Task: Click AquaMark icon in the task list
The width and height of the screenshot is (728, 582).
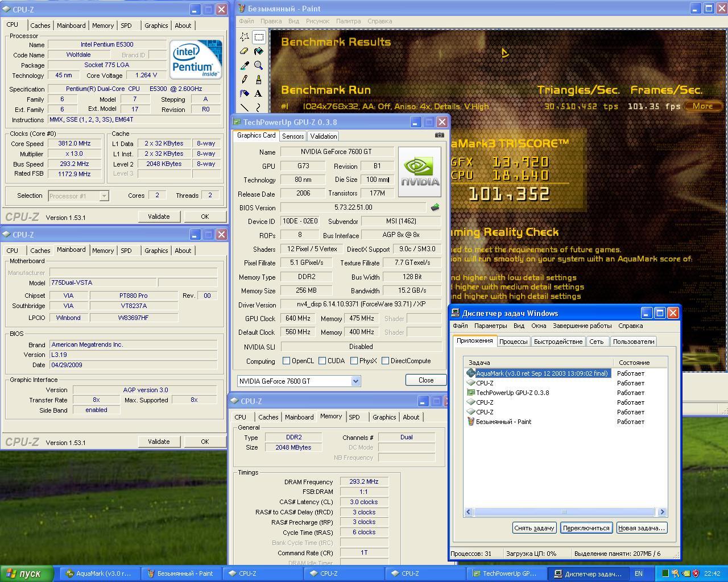Action: point(470,373)
